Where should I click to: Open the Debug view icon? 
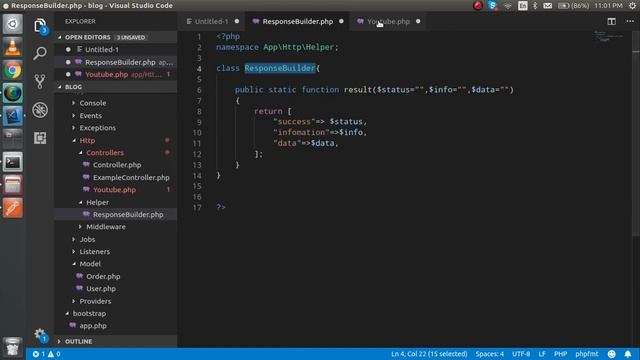(x=40, y=110)
